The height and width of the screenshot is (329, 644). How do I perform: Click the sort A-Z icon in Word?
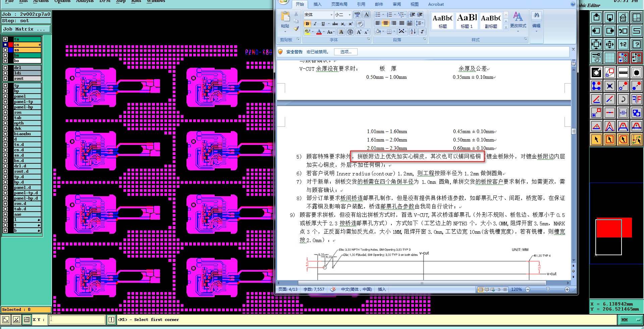413,32
